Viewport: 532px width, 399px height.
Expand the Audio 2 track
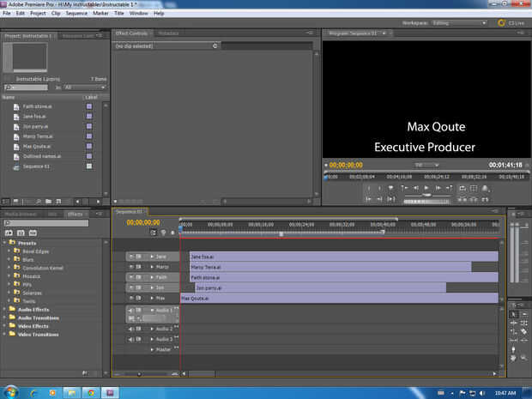coord(152,329)
